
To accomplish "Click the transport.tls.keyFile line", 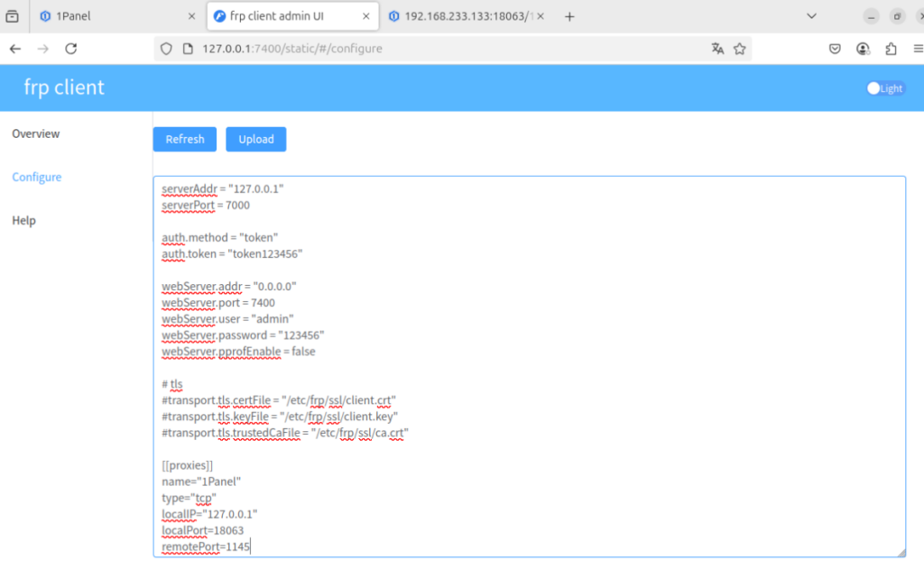I will pyautogui.click(x=280, y=417).
